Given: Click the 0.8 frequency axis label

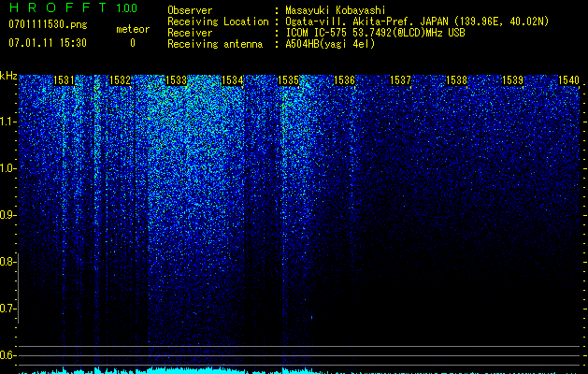Looking at the screenshot, I should pos(7,262).
